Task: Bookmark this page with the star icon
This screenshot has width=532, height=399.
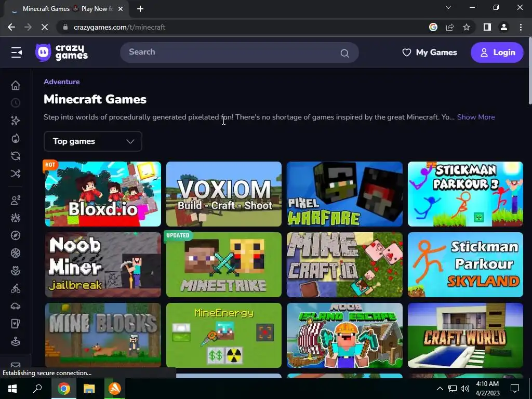Action: 467,27
